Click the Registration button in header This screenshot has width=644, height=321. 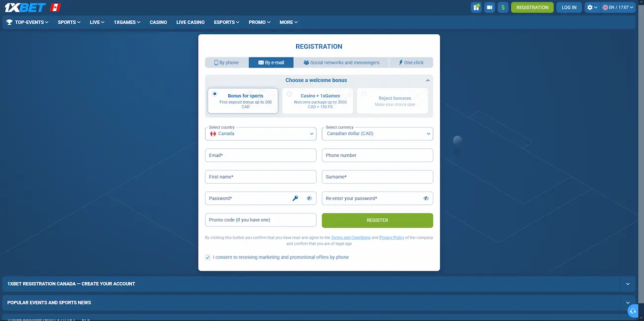[533, 7]
